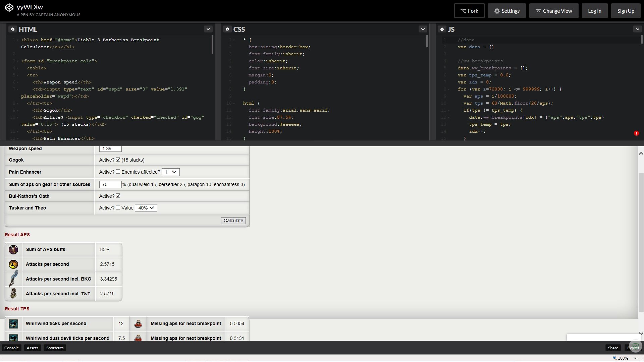This screenshot has width=644, height=362.
Task: Click the Calculate button
Action: pos(233,221)
